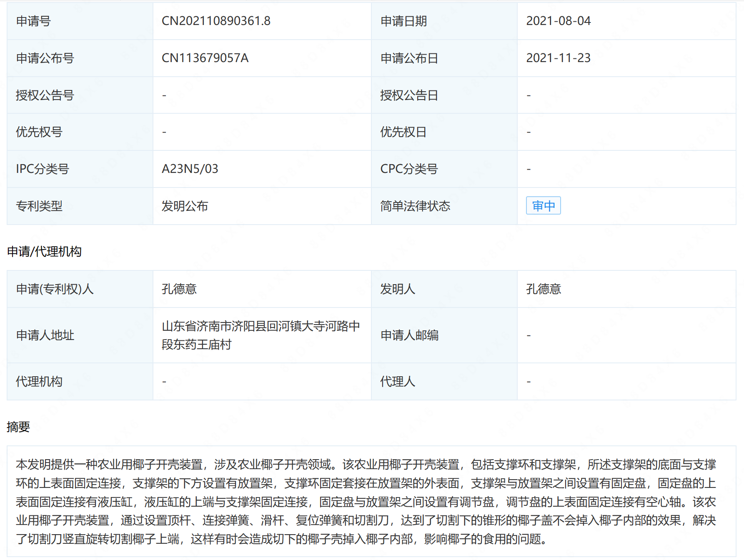Click the 代理人 label cell
Image resolution: width=744 pixels, height=560 pixels.
coord(444,381)
